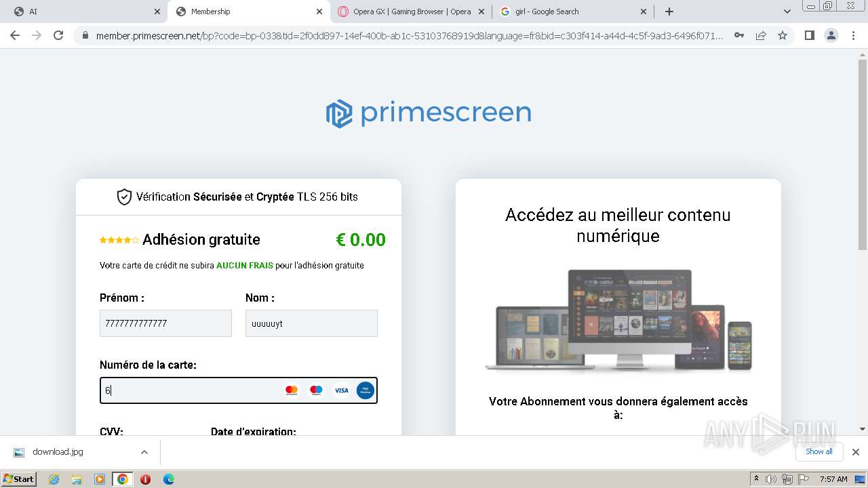Close the AI tab

tap(157, 12)
